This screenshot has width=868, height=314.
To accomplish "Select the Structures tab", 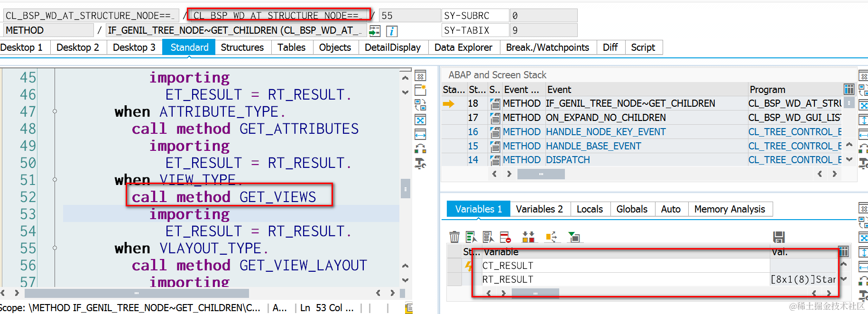I will (242, 47).
